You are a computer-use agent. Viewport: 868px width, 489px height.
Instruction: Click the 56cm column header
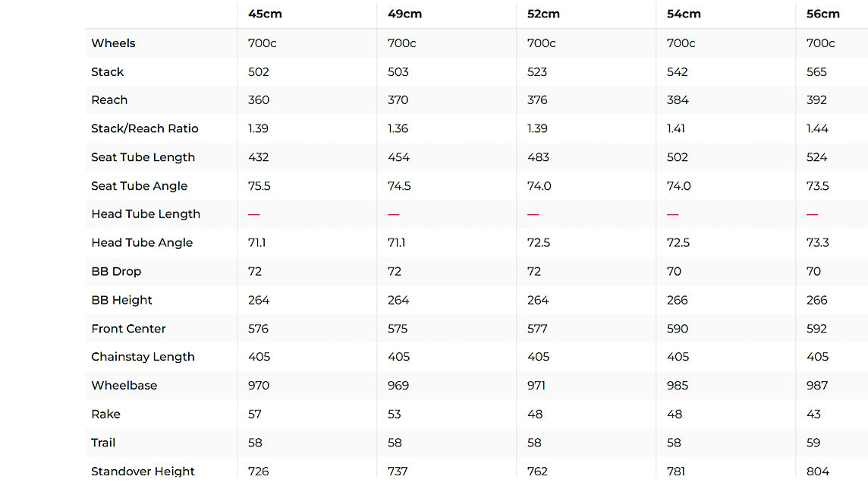coord(823,14)
